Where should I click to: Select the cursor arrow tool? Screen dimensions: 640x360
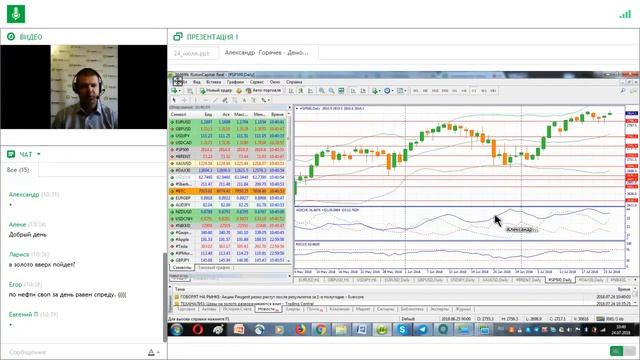pos(174,100)
